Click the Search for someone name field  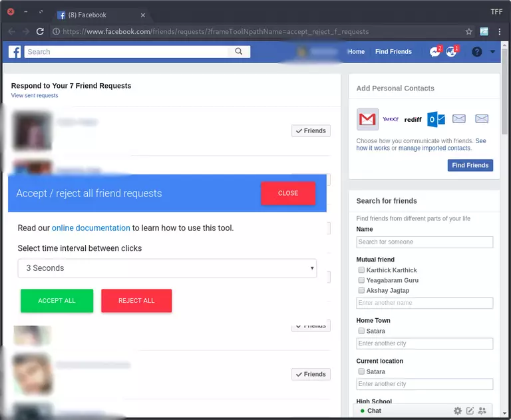click(x=425, y=242)
